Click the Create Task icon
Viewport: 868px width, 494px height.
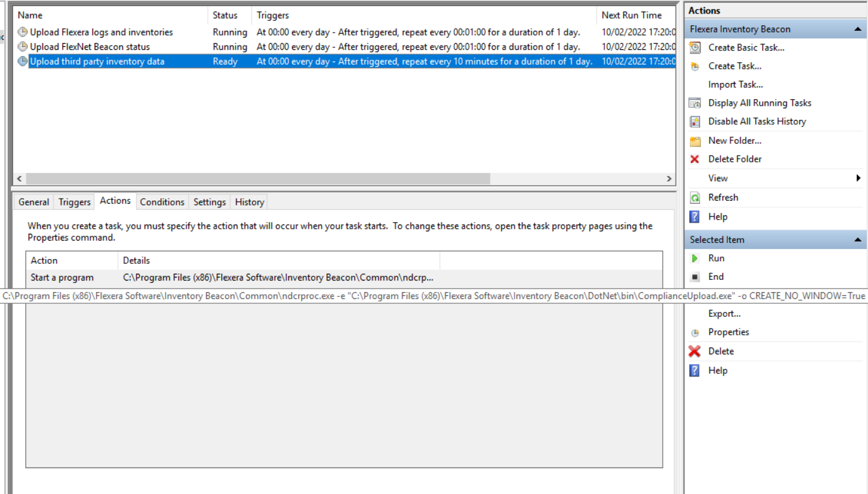point(695,66)
